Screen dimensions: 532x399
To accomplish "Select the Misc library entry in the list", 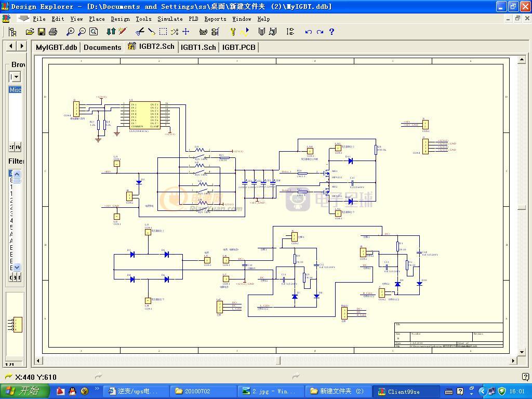I will tap(15, 90).
